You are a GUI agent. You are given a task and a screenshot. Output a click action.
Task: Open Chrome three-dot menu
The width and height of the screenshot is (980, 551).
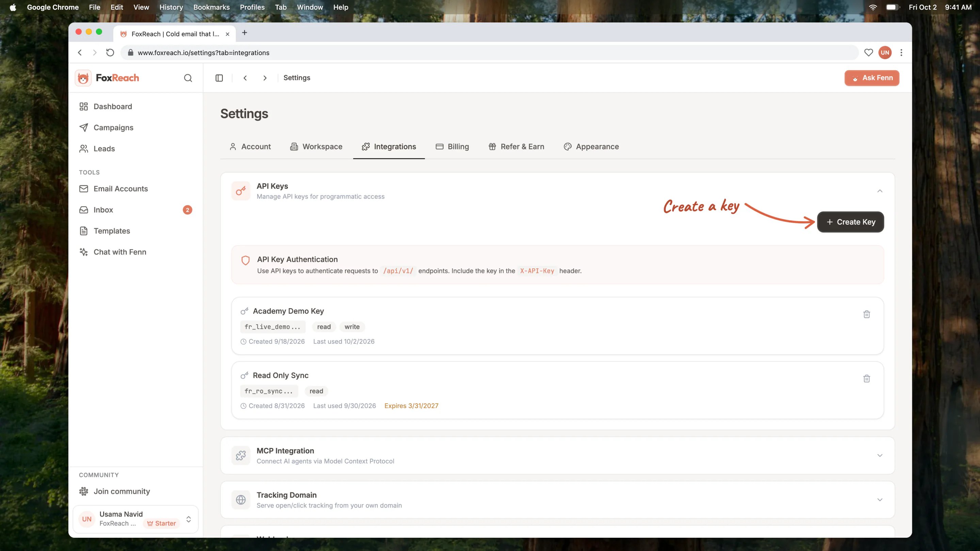pyautogui.click(x=901, y=52)
